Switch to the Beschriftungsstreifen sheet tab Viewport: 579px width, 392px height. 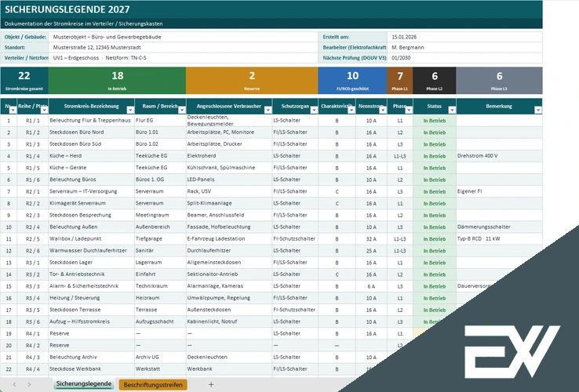pyautogui.click(x=153, y=385)
